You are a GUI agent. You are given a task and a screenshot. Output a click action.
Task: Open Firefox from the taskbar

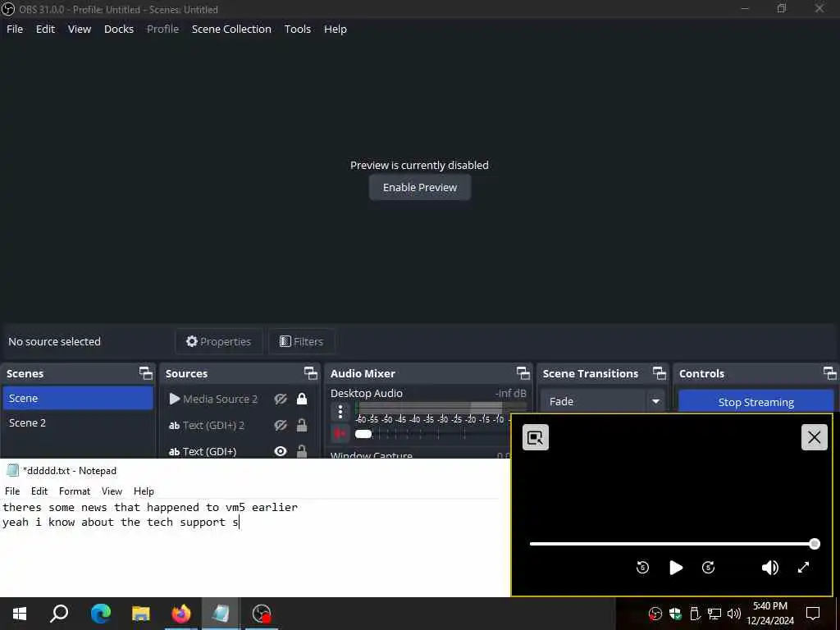[x=181, y=614]
